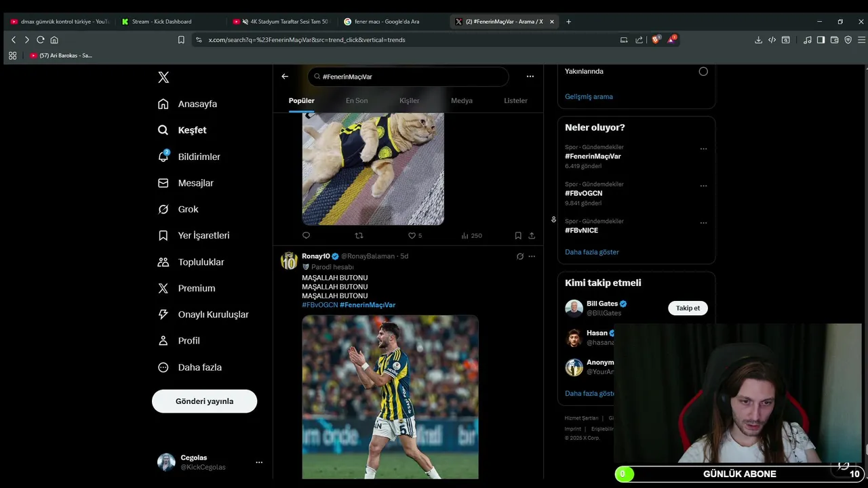Open Brave Rewards triangle icon
Viewport: 868px width, 488px height.
(671, 40)
